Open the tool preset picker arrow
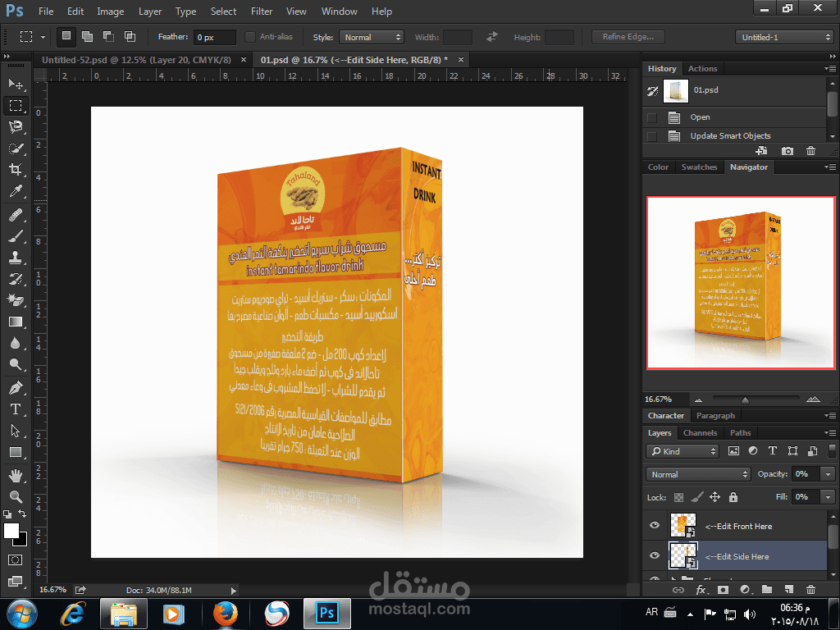 point(43,37)
